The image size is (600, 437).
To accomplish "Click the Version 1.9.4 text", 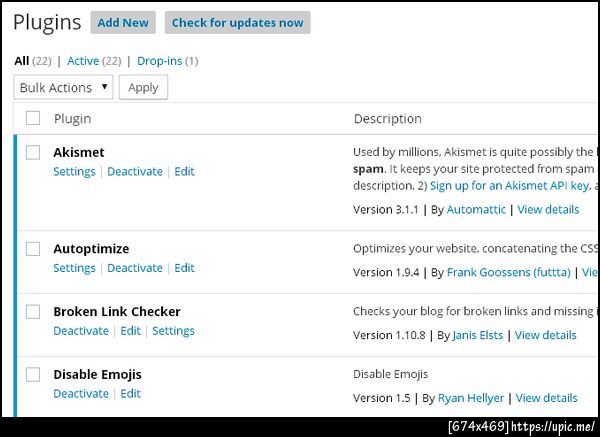I will (386, 272).
